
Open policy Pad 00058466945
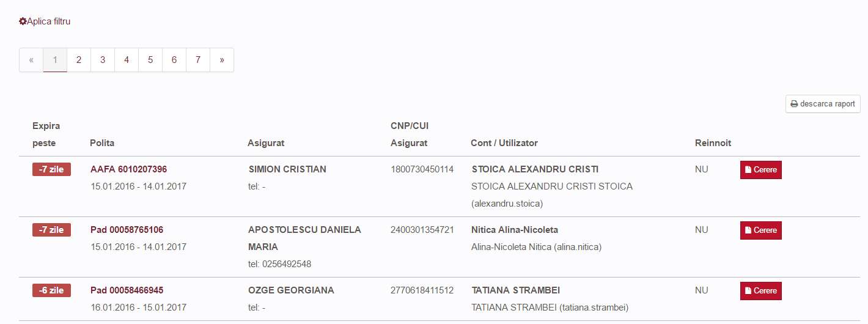point(127,290)
